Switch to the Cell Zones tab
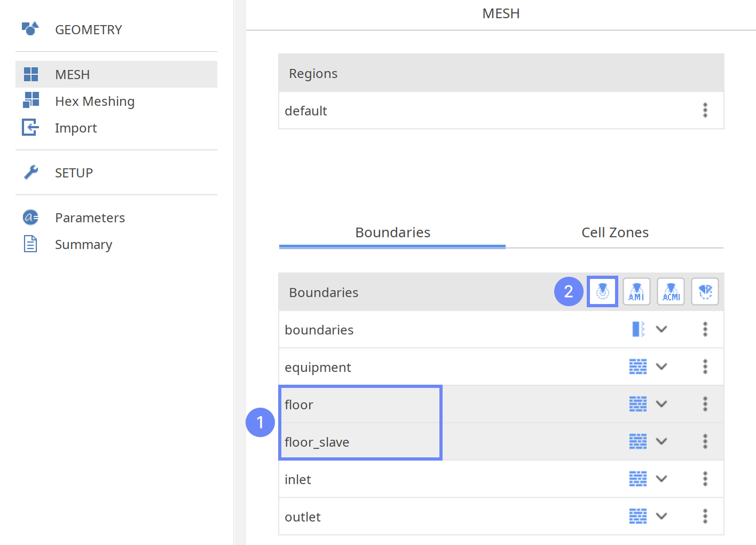756x545 pixels. coord(615,232)
